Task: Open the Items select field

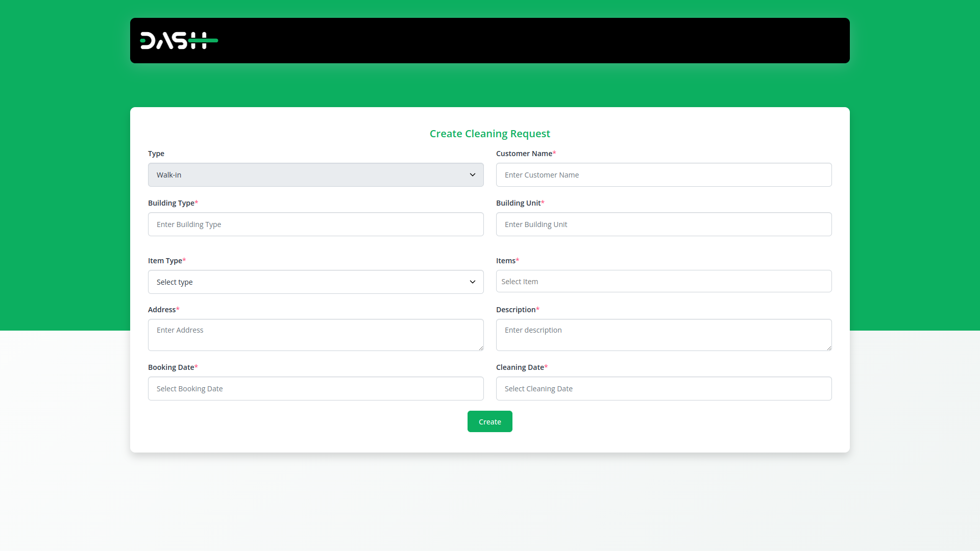Action: pyautogui.click(x=664, y=282)
